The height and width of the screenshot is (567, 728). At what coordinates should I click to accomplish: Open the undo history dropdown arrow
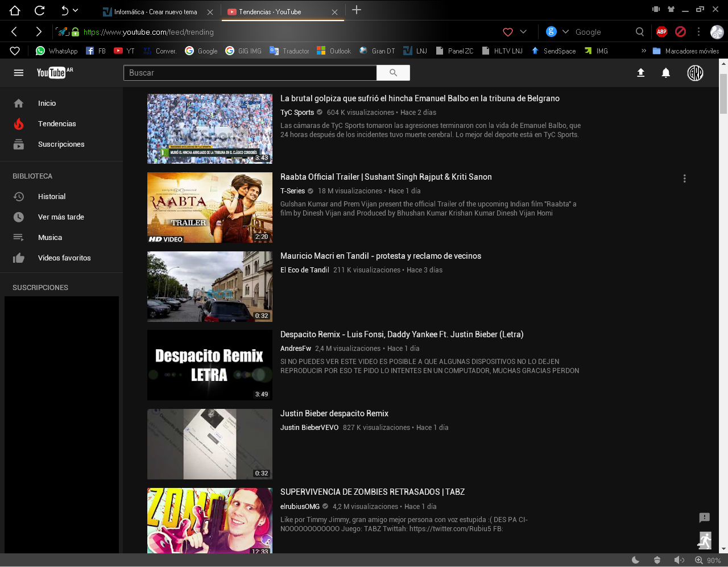[x=76, y=10]
